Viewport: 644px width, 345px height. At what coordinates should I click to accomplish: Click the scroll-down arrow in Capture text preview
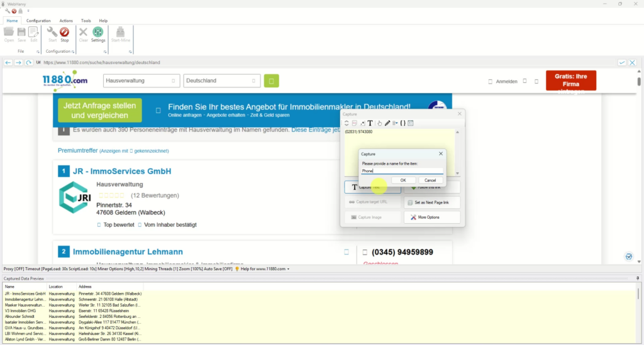click(457, 173)
